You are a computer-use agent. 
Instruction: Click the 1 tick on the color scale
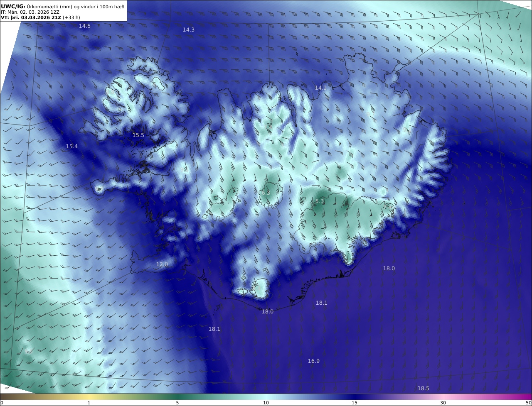89,403
